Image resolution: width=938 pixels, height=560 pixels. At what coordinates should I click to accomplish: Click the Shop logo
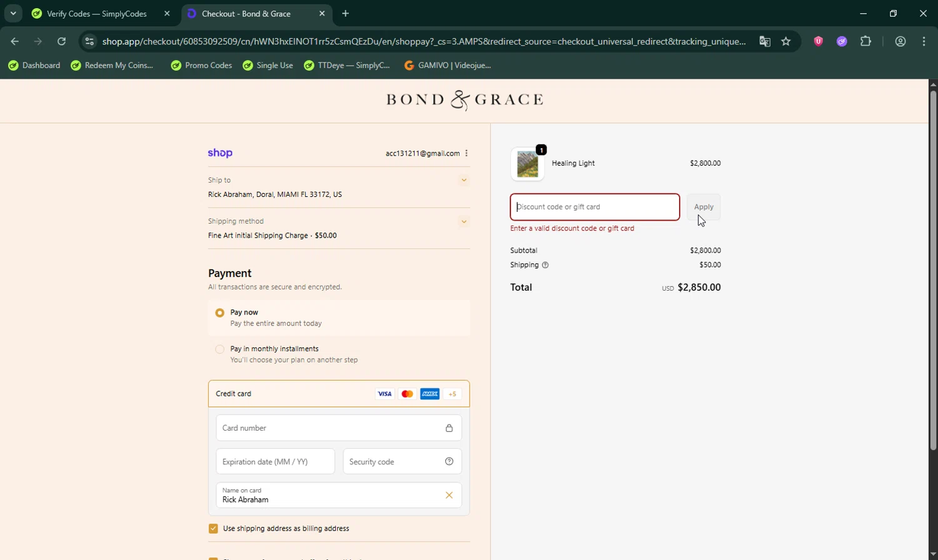(220, 153)
